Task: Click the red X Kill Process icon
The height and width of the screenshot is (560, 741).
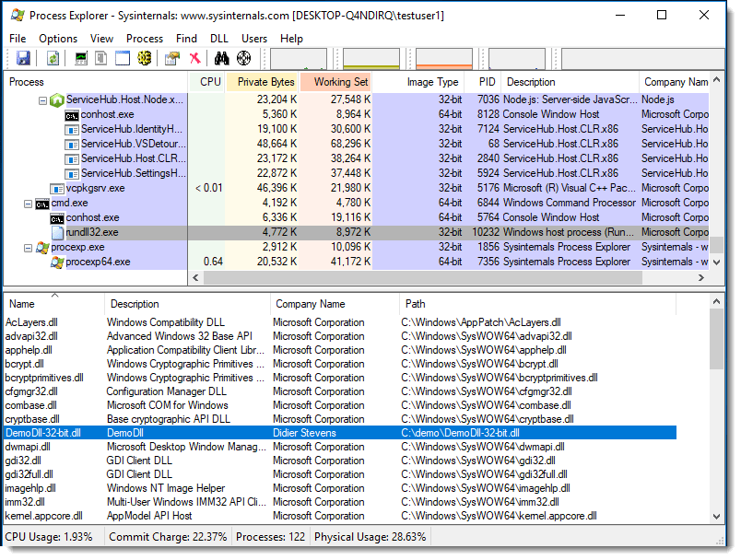Action: (x=194, y=58)
